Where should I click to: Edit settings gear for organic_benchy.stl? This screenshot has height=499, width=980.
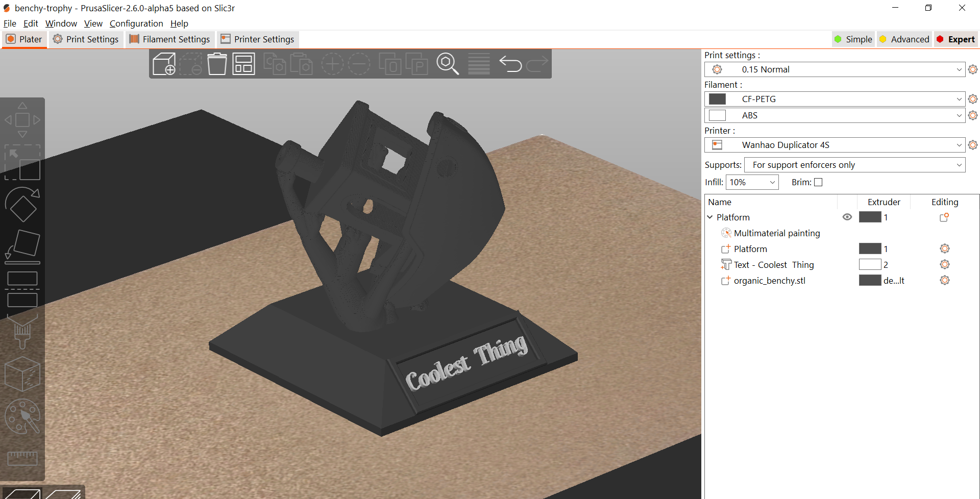pos(945,280)
